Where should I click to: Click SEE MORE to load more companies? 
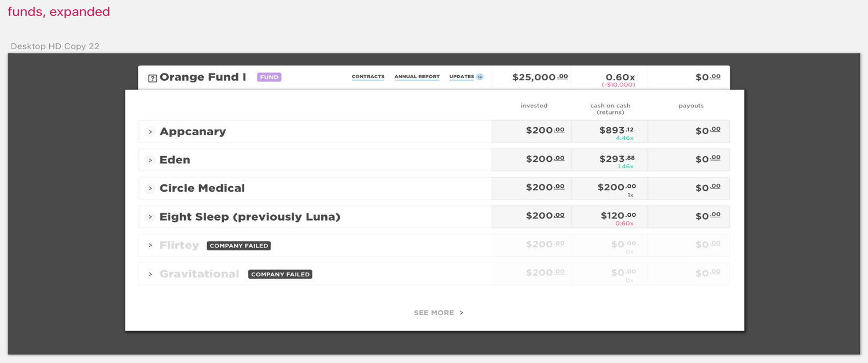pyautogui.click(x=439, y=313)
